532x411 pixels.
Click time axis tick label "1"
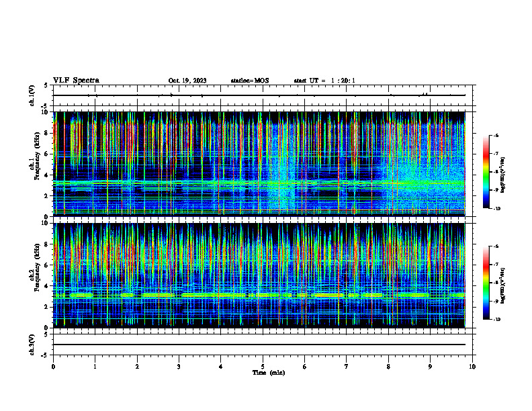[x=95, y=367]
